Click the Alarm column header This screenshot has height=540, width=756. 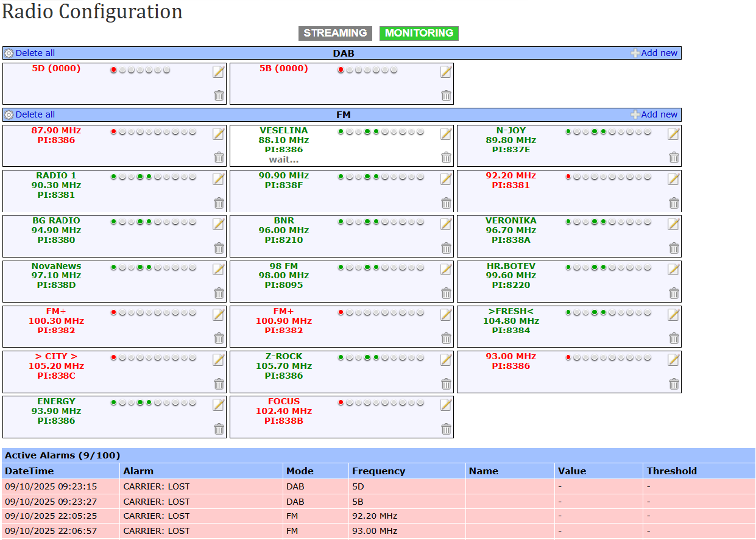pyautogui.click(x=202, y=471)
